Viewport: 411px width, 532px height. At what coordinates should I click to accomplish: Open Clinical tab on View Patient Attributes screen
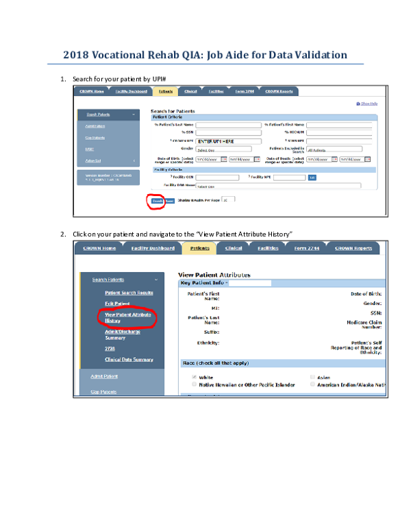tap(234, 248)
